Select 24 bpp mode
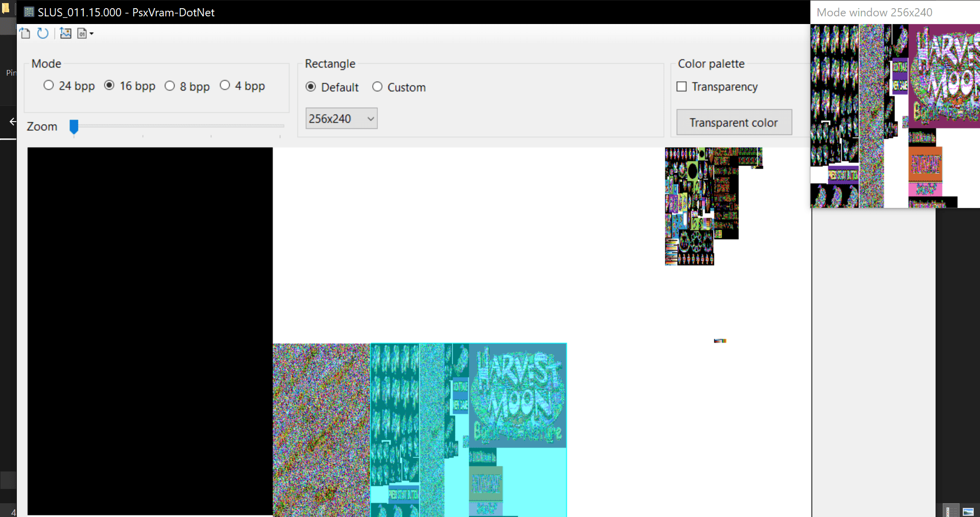The image size is (980, 517). (69, 86)
